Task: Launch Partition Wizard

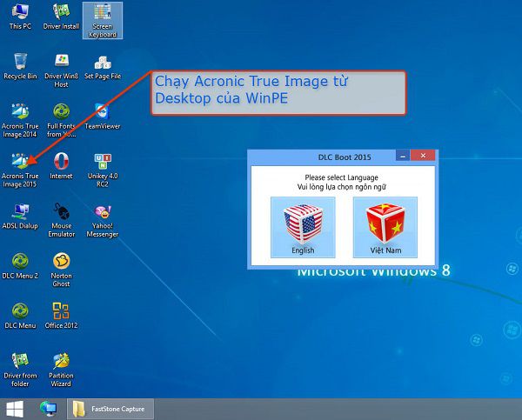Action: point(61,370)
